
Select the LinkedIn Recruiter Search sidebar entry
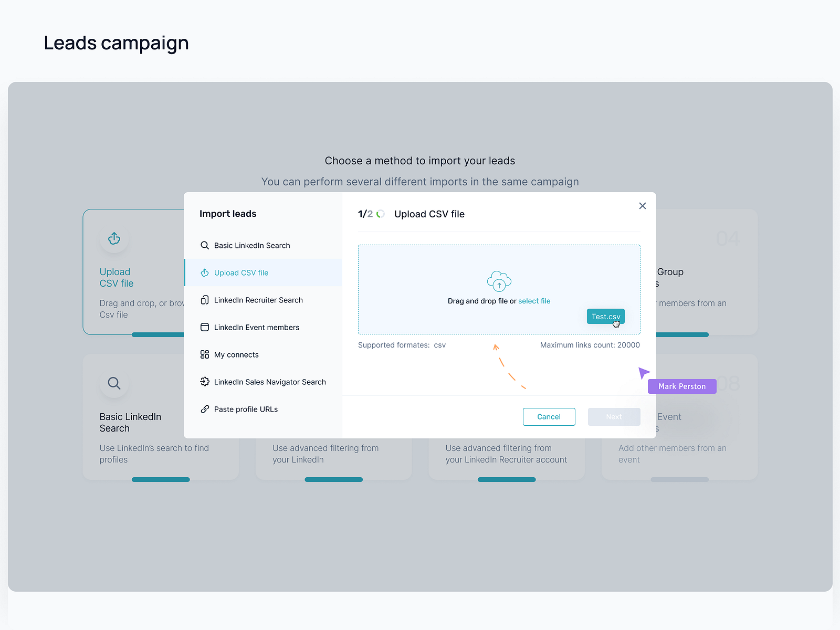point(258,300)
